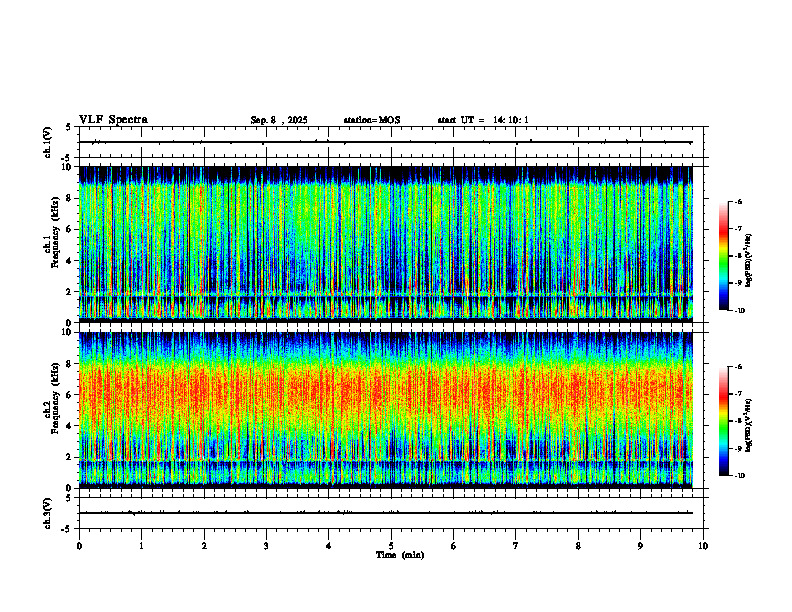Click the '7' minute tick on time axis

click(x=516, y=546)
